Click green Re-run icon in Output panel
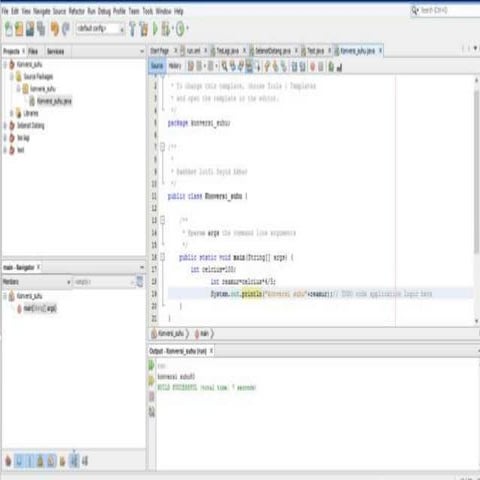This screenshot has width=480, height=480. pos(151,365)
